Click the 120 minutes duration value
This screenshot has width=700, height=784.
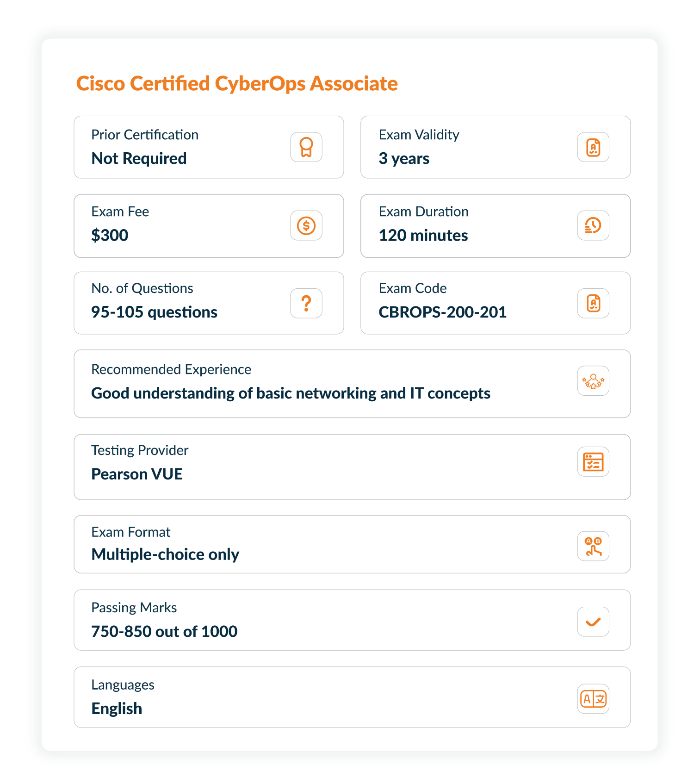pyautogui.click(x=423, y=236)
